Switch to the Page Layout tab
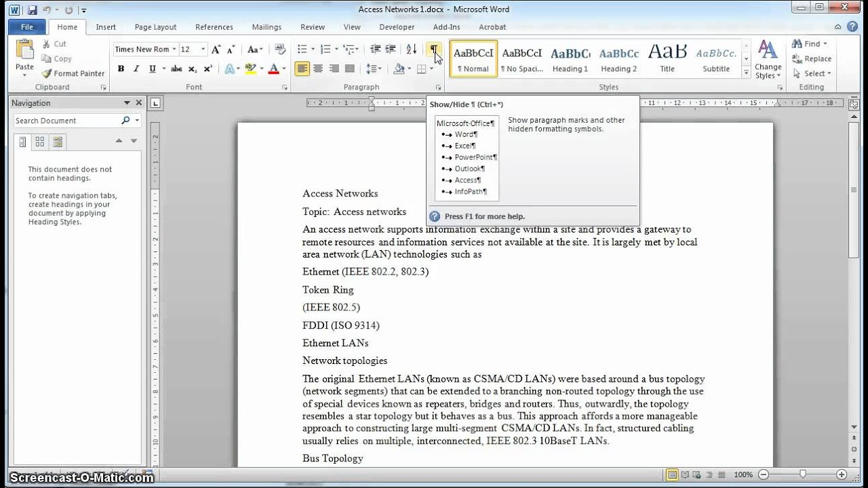Image resolution: width=868 pixels, height=488 pixels. coord(155,27)
